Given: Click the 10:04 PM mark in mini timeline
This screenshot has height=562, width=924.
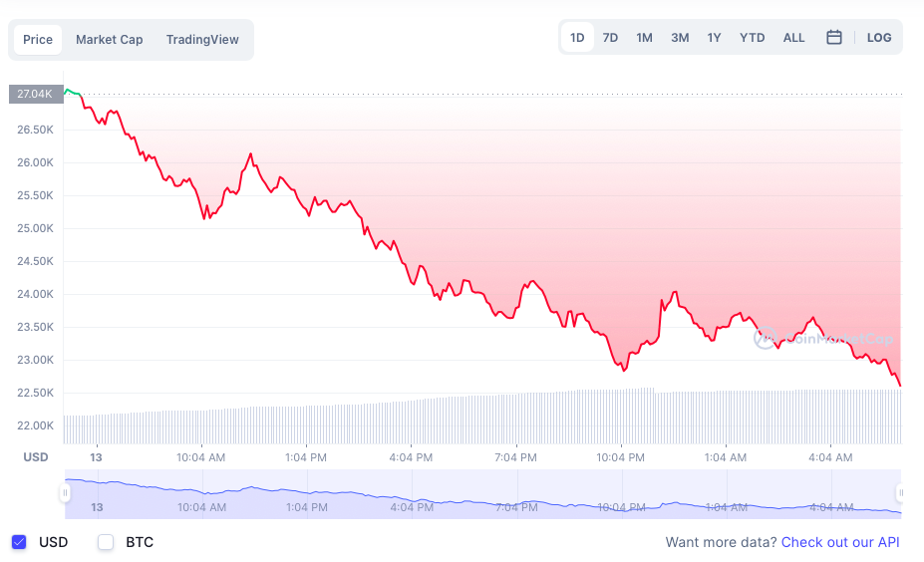Looking at the screenshot, I should coord(622,507).
